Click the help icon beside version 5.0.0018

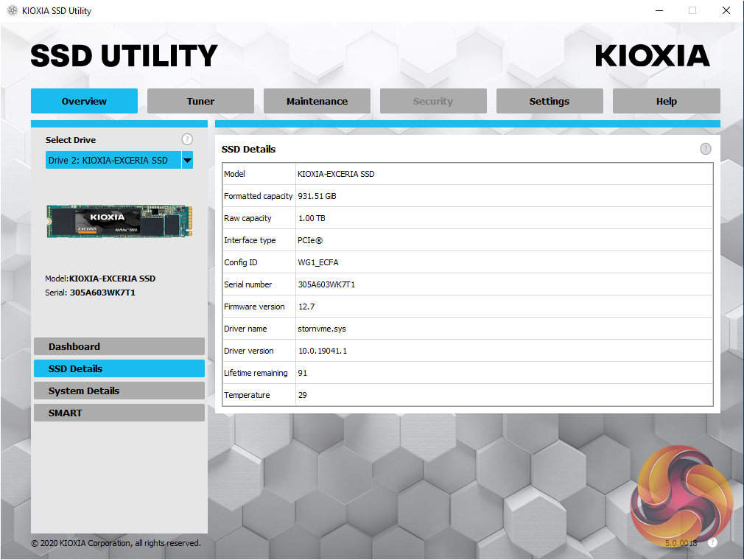point(712,542)
